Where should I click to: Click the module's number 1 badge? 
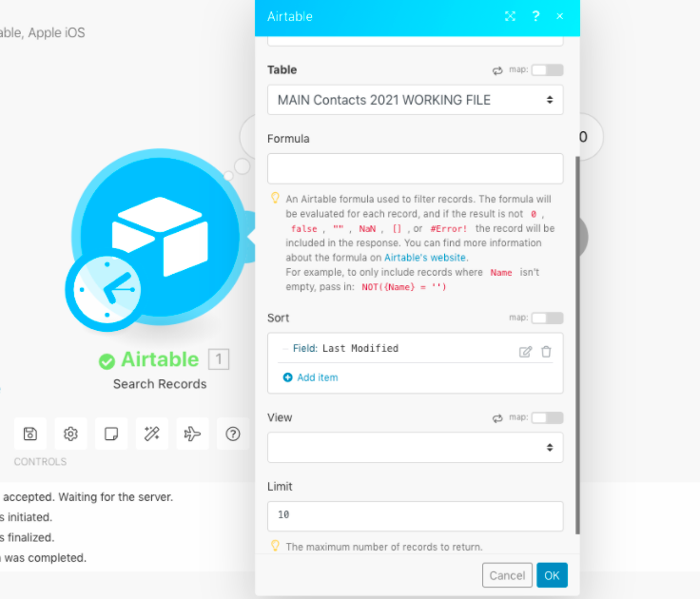pos(219,358)
